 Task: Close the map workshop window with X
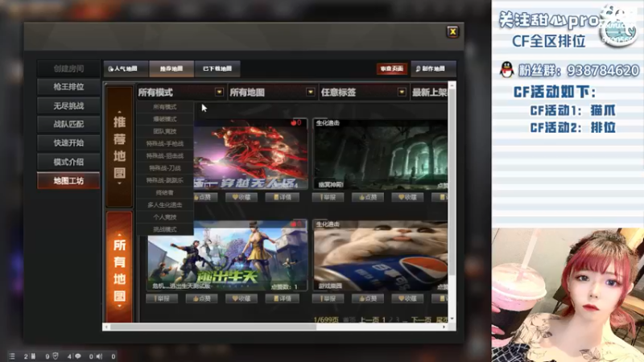[452, 31]
